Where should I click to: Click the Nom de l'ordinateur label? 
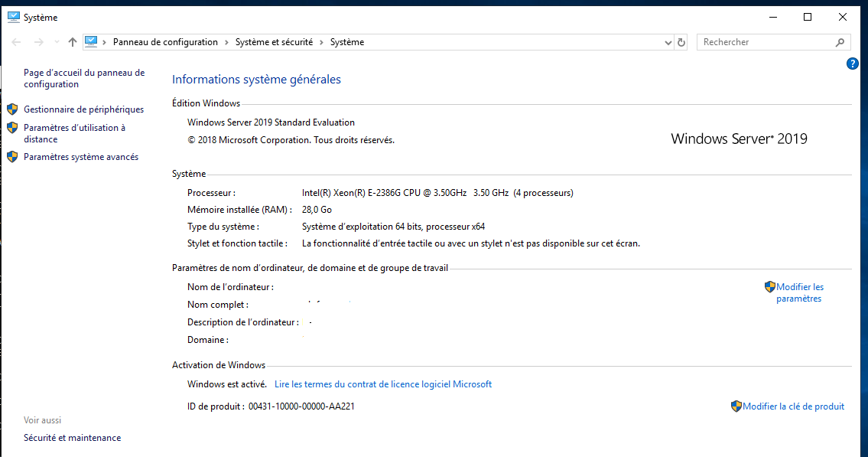230,287
